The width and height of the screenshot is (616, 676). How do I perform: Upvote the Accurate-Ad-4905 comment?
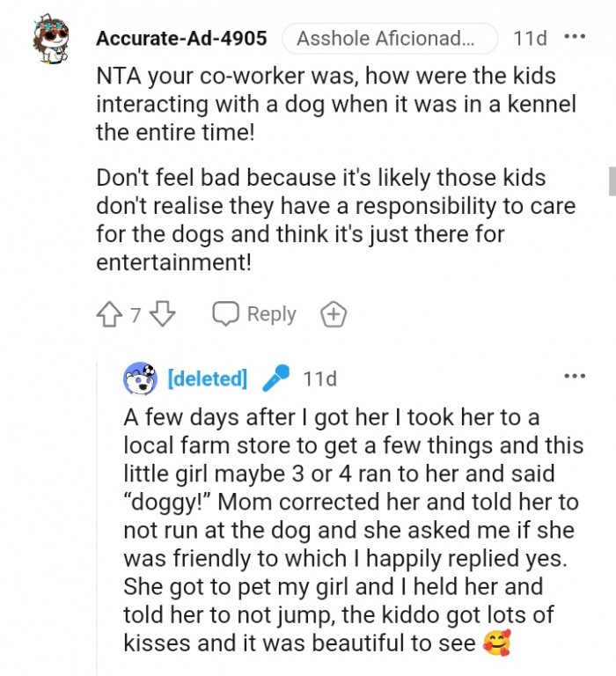110,314
